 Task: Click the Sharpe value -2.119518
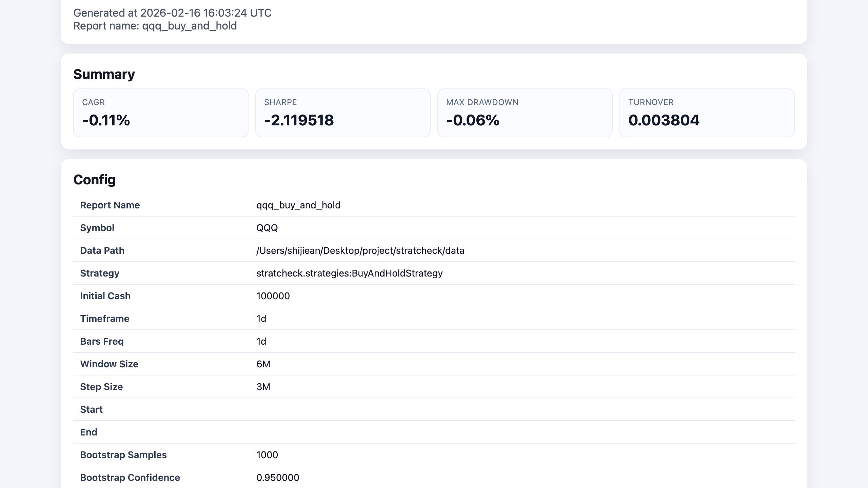coord(299,120)
